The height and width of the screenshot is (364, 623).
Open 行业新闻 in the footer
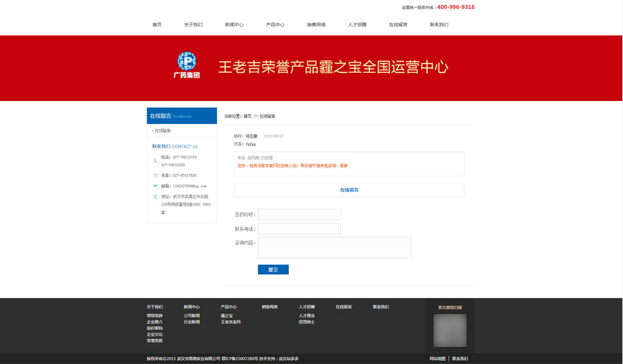click(x=191, y=322)
